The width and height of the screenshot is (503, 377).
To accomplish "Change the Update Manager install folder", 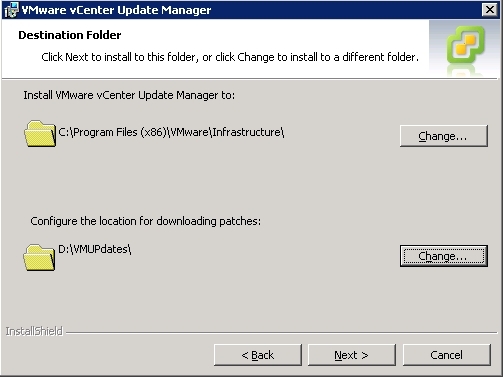I will tap(444, 136).
